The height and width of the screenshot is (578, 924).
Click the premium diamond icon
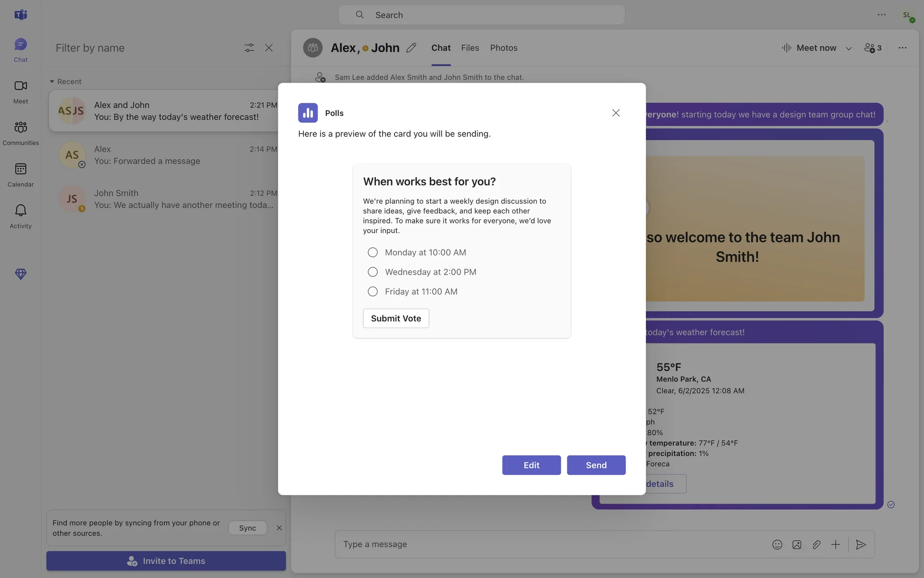(x=20, y=274)
